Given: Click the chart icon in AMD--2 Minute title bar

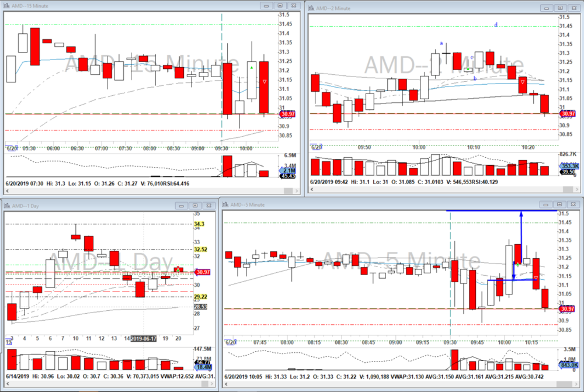Looking at the screenshot, I should click(311, 8).
